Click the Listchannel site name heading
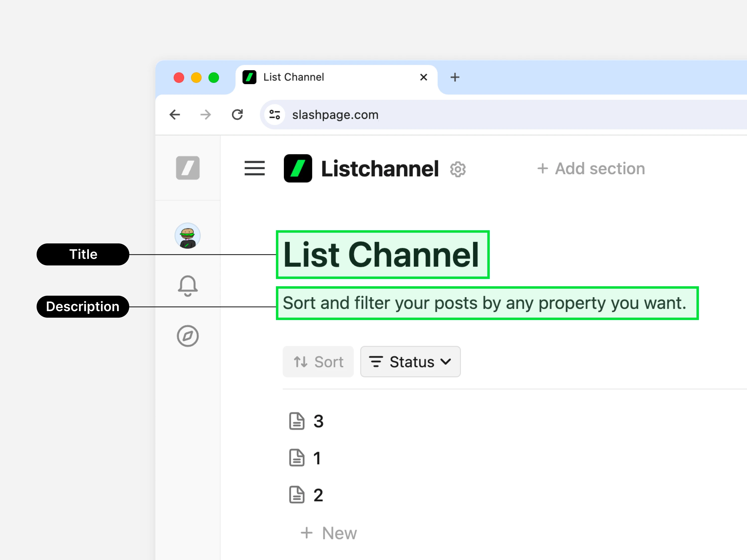The height and width of the screenshot is (560, 747). click(380, 168)
